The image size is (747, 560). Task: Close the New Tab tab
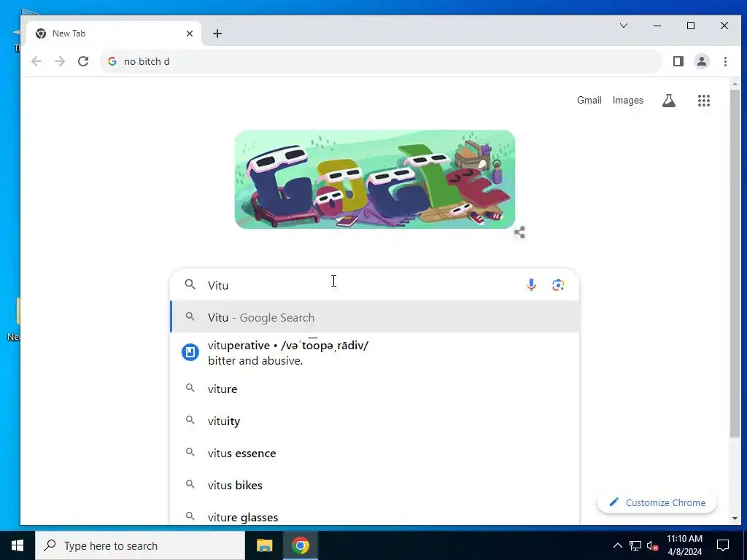click(x=190, y=34)
